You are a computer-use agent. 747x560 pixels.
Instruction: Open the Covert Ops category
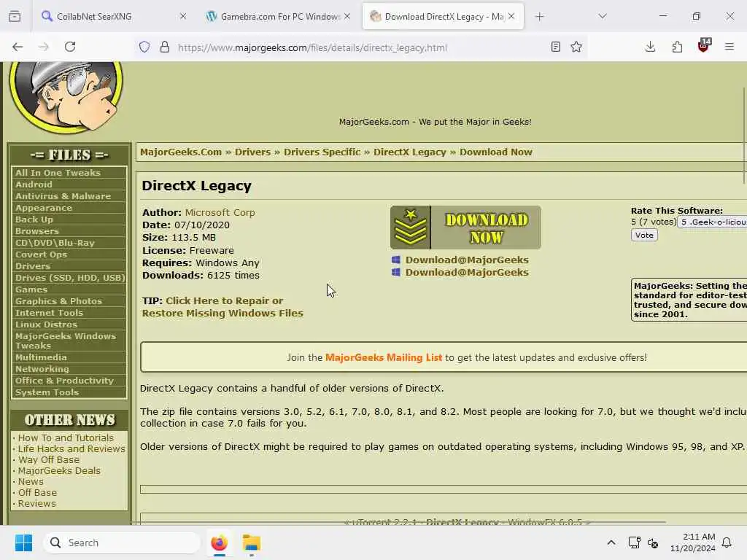(41, 254)
